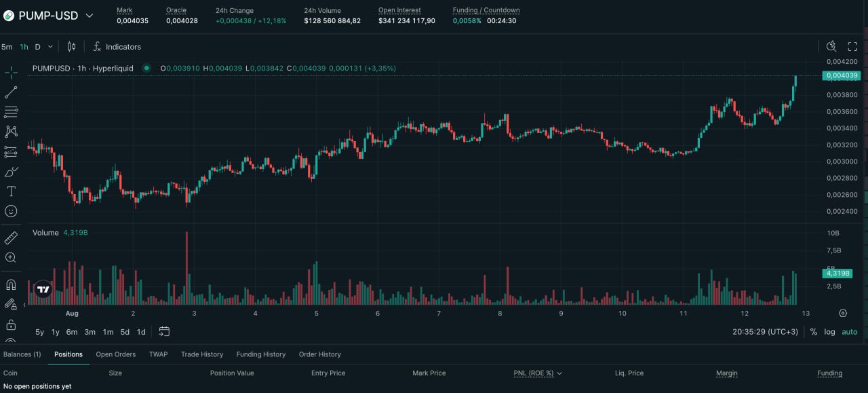Viewport: 868px width, 393px height.
Task: Click the Margin column header
Action: click(727, 373)
